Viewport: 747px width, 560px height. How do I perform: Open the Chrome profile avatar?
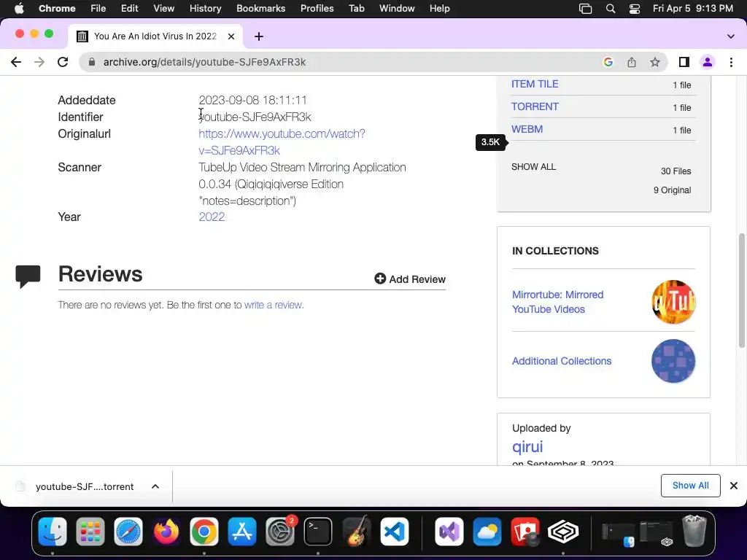[708, 62]
